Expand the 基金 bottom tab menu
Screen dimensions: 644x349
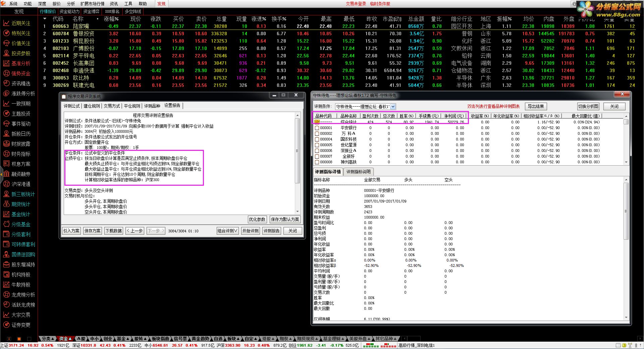124,339
